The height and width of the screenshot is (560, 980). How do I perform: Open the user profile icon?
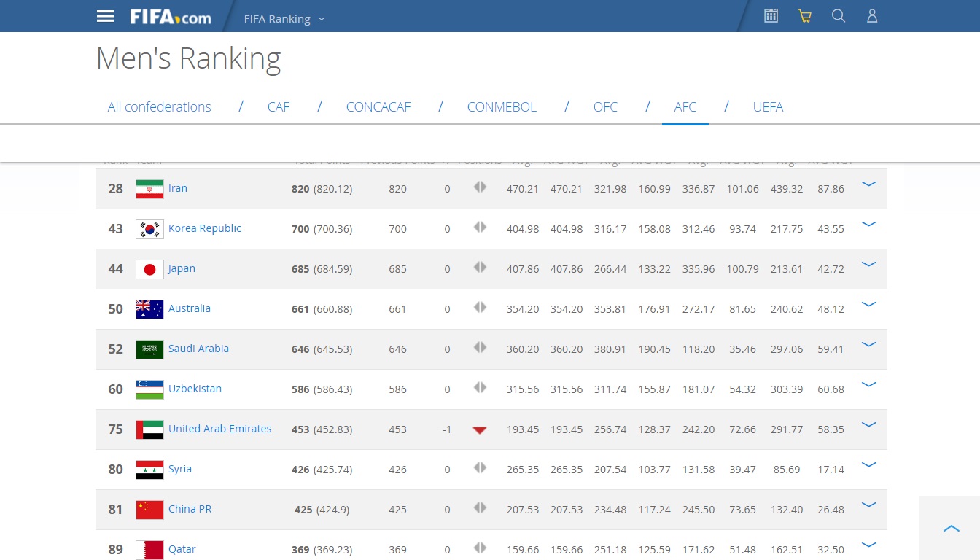[872, 16]
